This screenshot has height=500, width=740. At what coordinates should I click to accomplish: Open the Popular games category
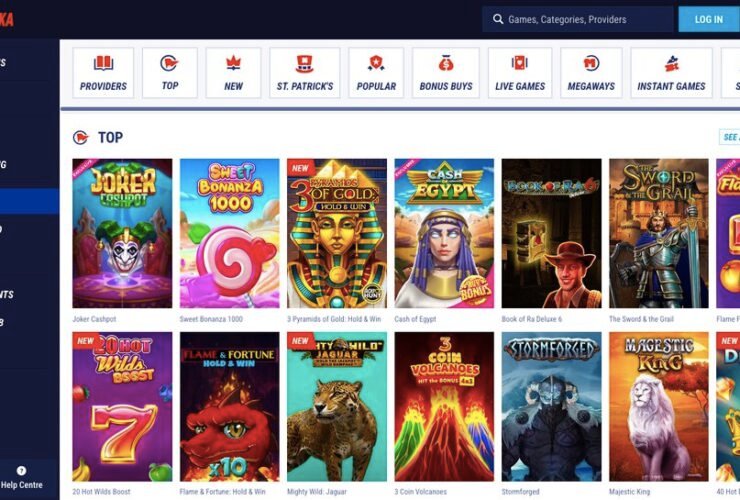[x=376, y=73]
